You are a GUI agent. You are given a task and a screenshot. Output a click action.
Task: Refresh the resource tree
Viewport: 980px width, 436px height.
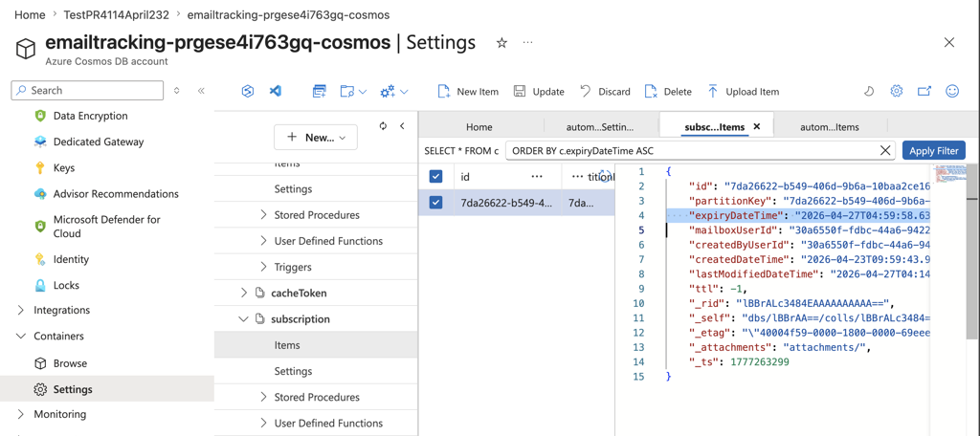click(383, 126)
